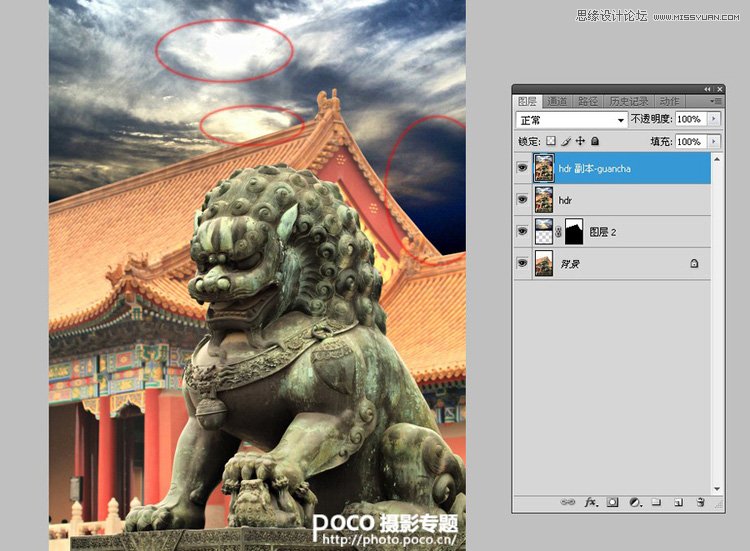This screenshot has width=750, height=551.
Task: Switch to the 历史记录 tab
Action: point(629,101)
